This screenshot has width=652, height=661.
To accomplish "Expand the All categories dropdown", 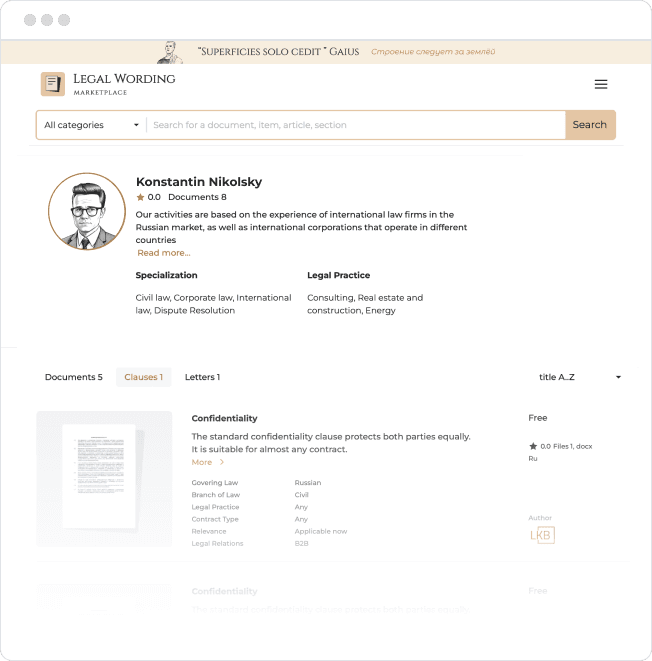I will click(x=91, y=125).
